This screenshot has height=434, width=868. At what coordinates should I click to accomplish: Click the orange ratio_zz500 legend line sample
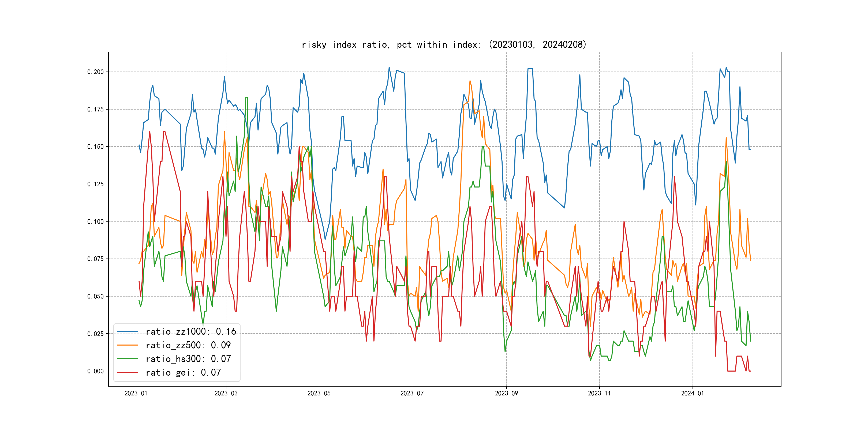pyautogui.click(x=127, y=345)
